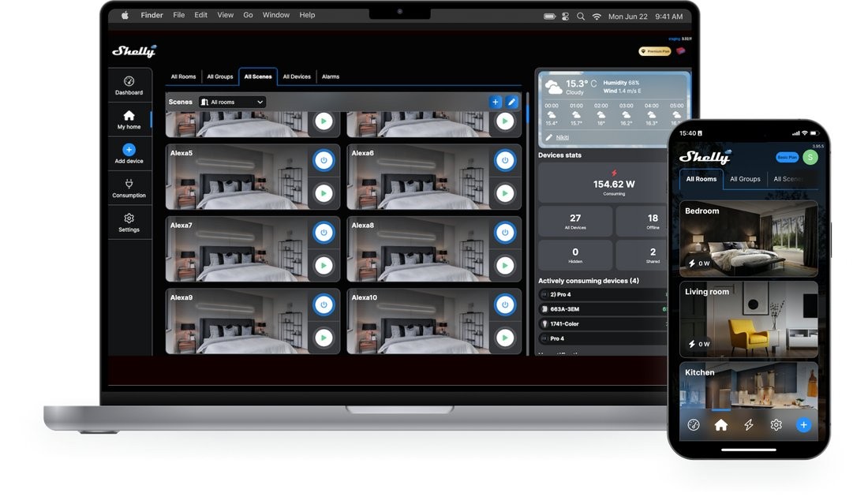This screenshot has height=504, width=868.
Task: Toggle the Alexa6 scene power button
Action: [505, 160]
